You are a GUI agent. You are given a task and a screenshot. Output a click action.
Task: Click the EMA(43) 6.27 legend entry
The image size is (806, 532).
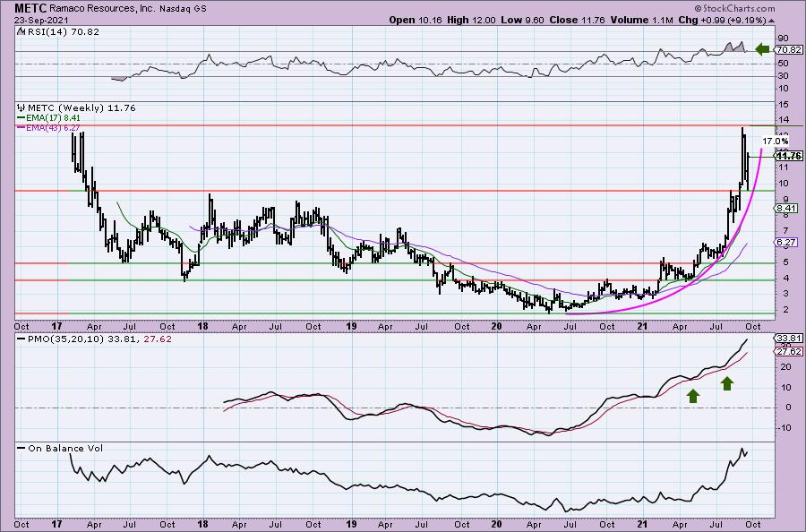49,127
